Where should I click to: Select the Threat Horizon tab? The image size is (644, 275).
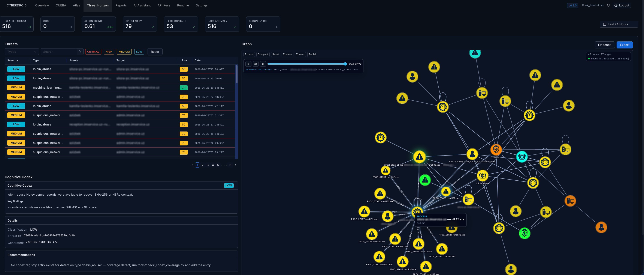pyautogui.click(x=98, y=5)
